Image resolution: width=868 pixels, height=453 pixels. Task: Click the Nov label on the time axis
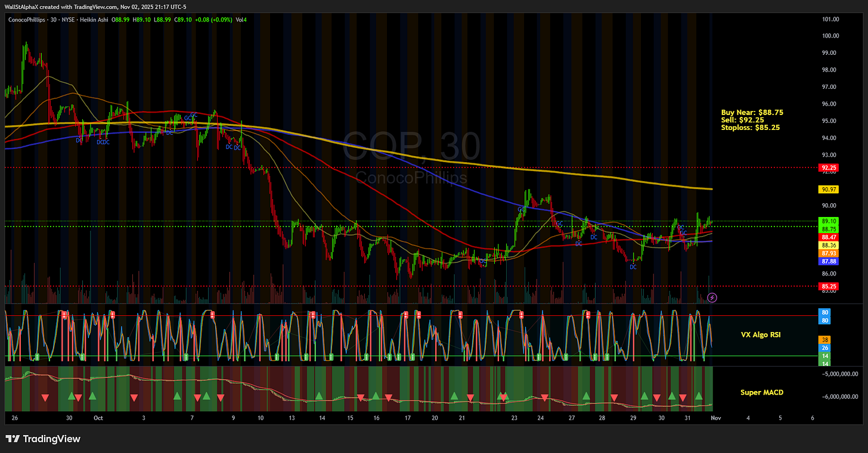click(716, 418)
